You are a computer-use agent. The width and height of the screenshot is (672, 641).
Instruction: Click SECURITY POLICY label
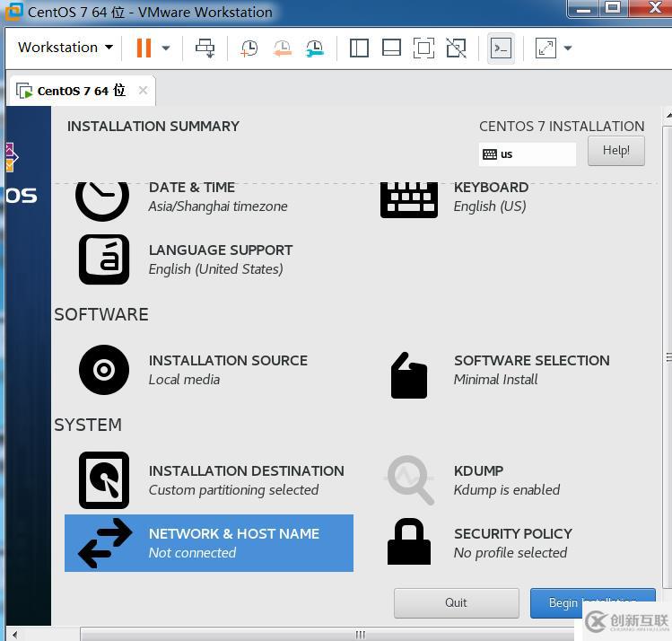tap(513, 534)
